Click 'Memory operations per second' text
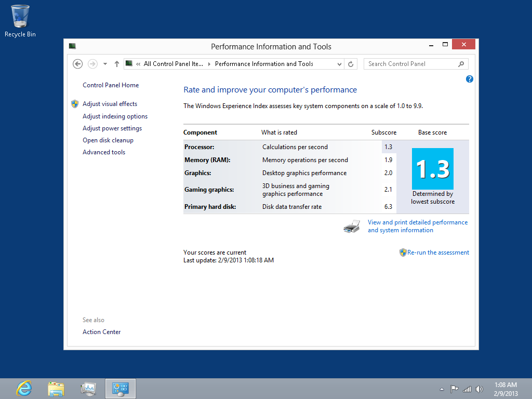 point(305,160)
